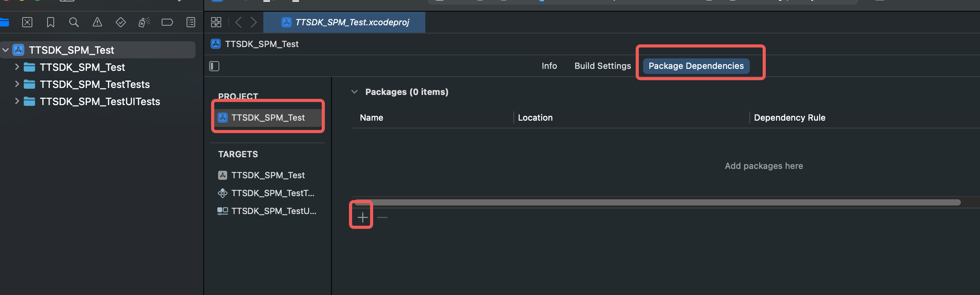Open the debug navigator spray icon
Viewport: 980px width, 295px height.
click(x=144, y=23)
